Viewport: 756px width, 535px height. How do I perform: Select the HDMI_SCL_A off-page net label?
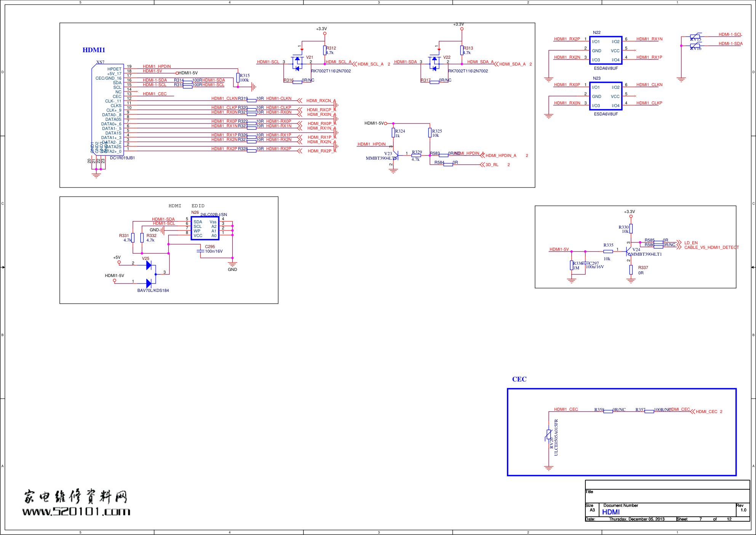[370, 64]
